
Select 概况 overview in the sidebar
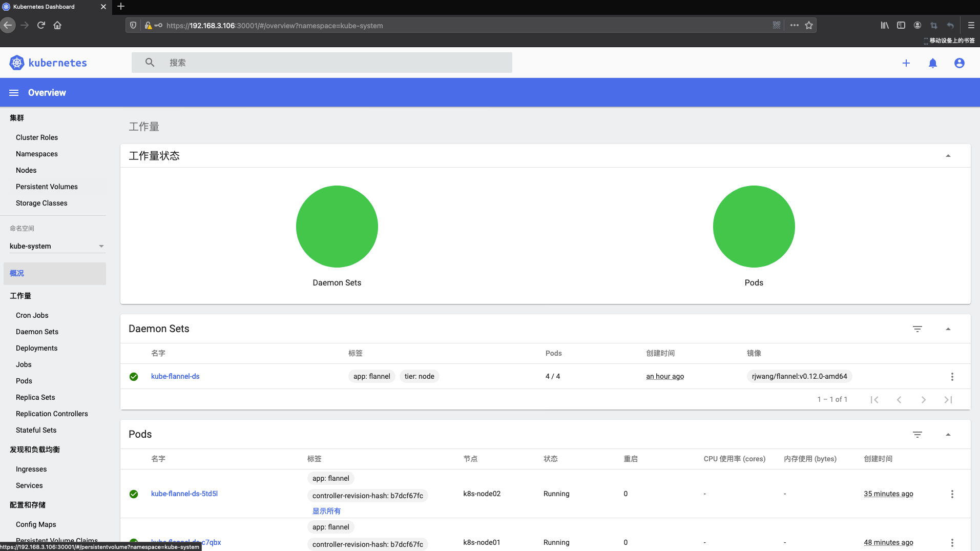point(55,274)
